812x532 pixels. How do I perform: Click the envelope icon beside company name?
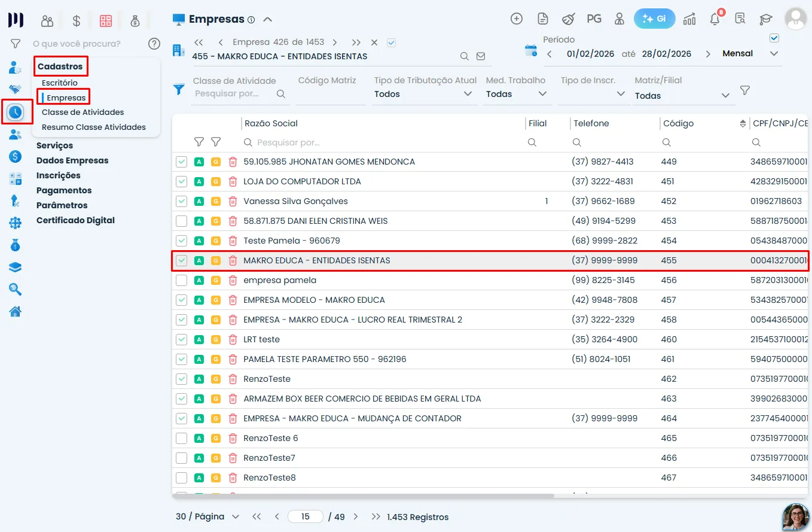[481, 56]
